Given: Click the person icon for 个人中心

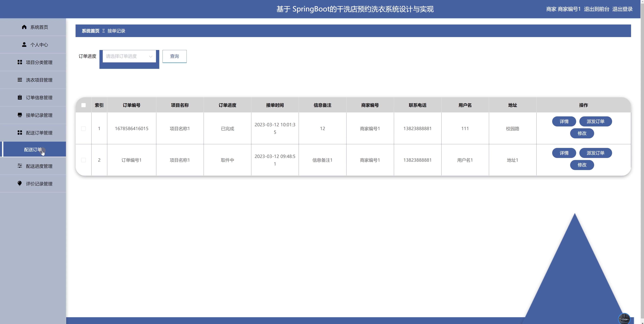Looking at the screenshot, I should 24,44.
